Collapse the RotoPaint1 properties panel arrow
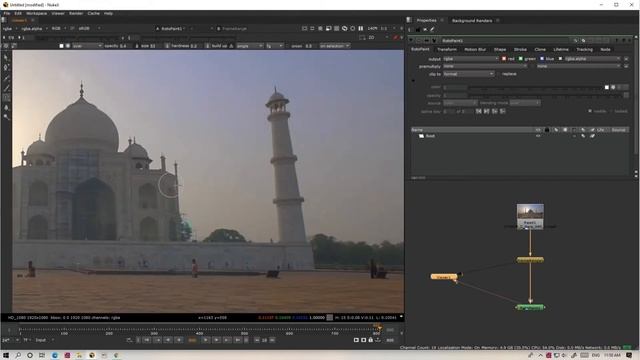This screenshot has width=640, height=360. 412,40
